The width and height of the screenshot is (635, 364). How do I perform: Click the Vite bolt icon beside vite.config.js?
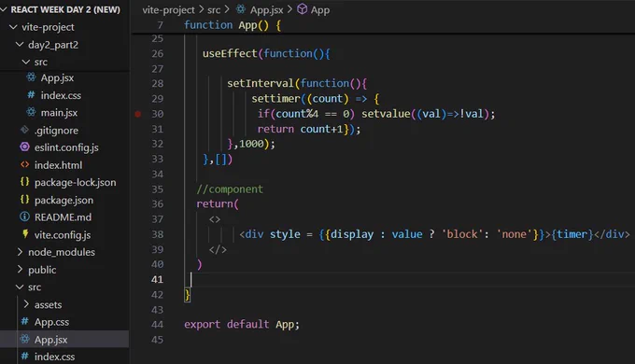pos(25,234)
